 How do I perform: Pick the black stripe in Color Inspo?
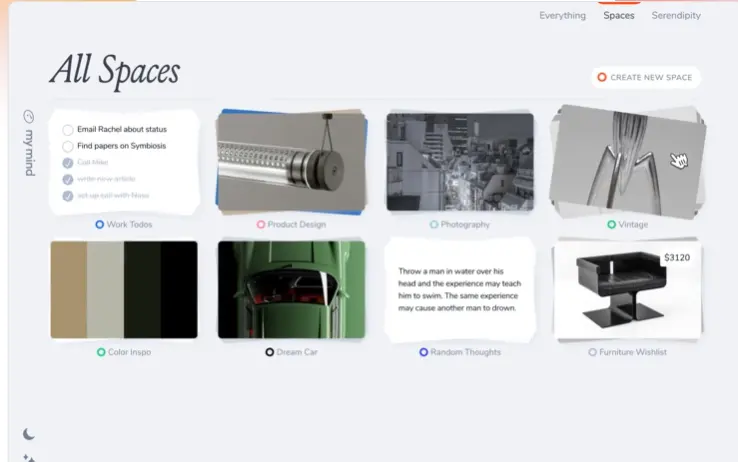coord(179,289)
